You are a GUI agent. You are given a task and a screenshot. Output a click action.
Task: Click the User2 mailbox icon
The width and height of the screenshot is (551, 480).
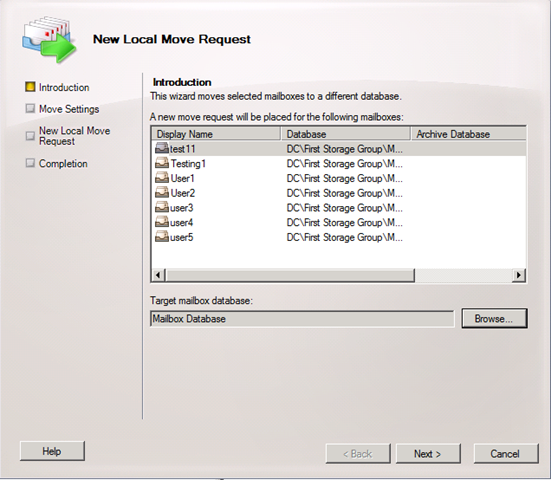pyautogui.click(x=162, y=193)
